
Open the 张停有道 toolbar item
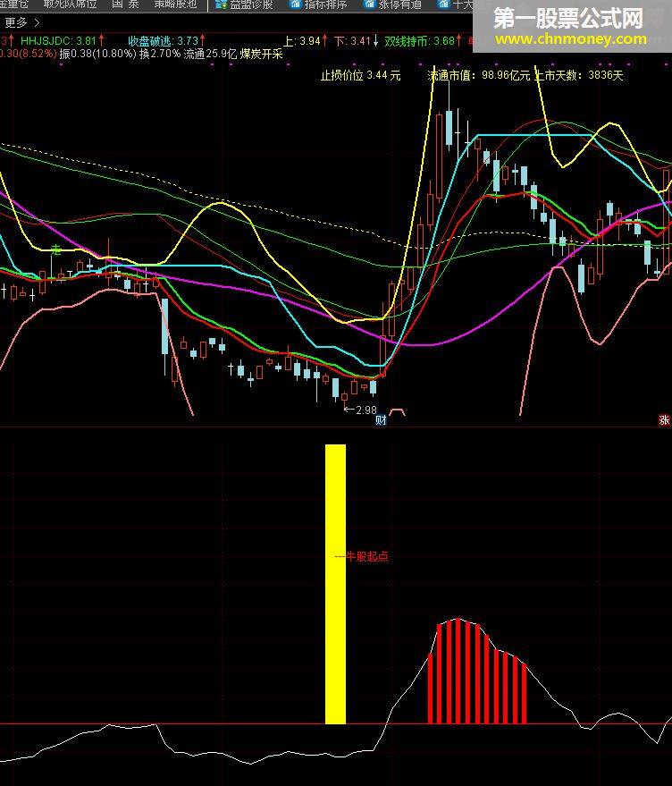(x=392, y=5)
